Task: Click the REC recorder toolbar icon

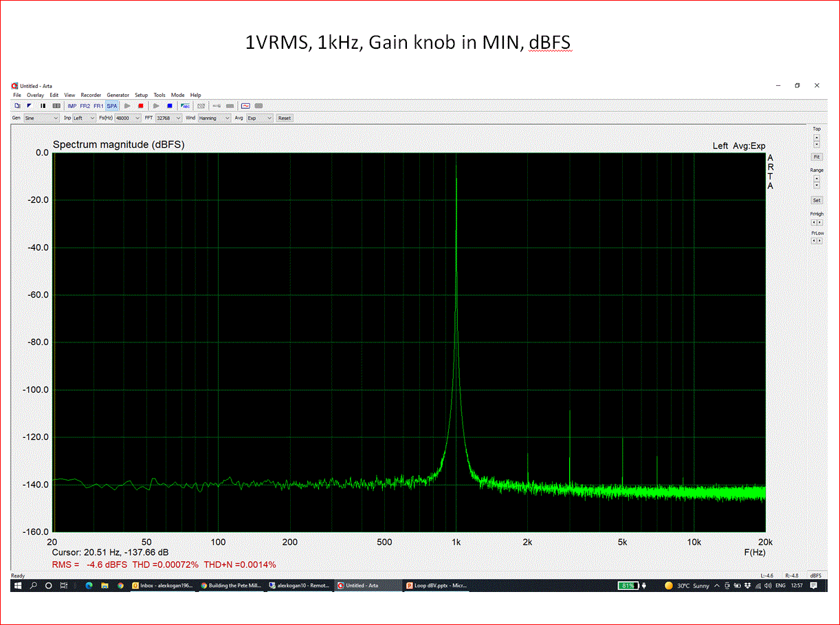Action: (x=186, y=106)
